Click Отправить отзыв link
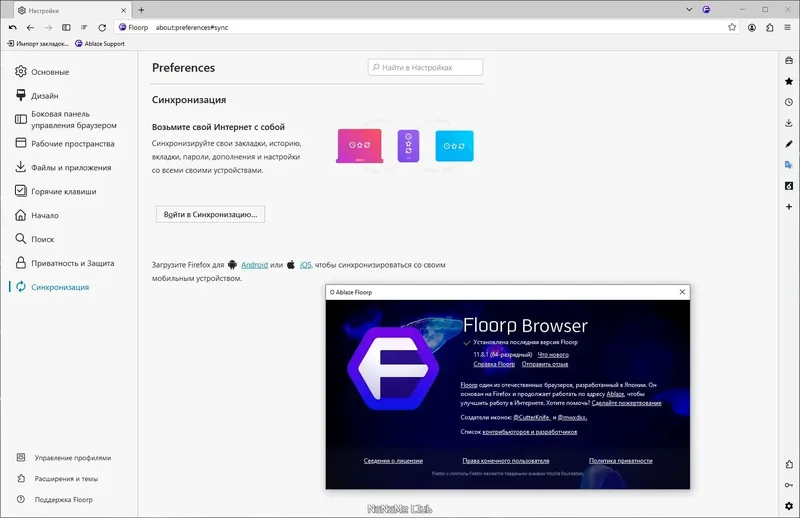 pos(545,364)
